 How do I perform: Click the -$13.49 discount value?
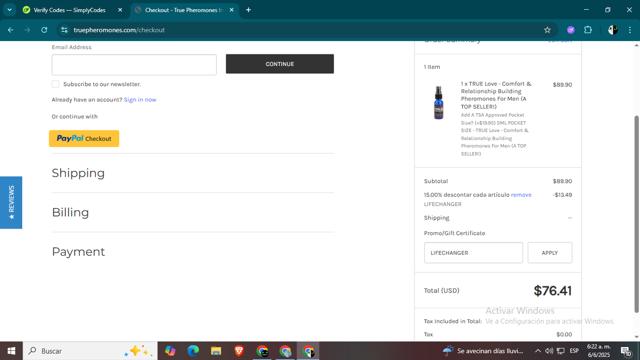(x=562, y=195)
